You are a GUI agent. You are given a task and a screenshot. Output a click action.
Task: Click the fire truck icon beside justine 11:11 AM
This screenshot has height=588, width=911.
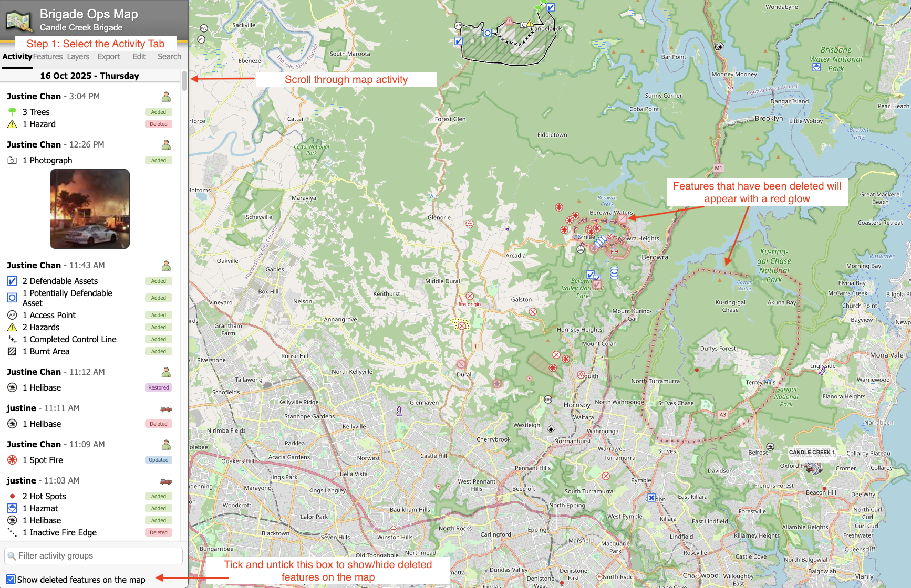tap(166, 408)
